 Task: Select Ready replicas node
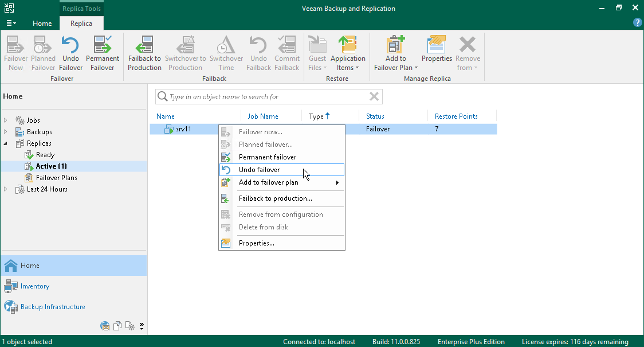point(45,155)
